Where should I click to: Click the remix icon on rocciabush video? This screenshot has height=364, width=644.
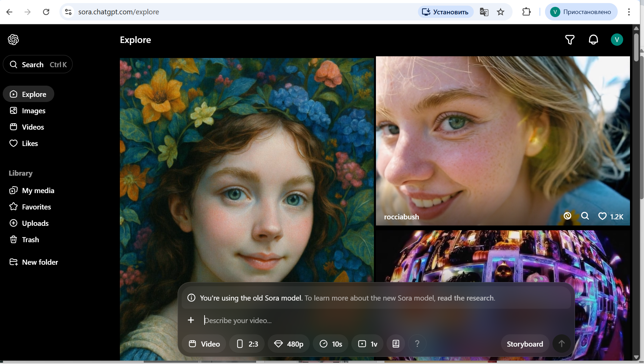click(x=567, y=216)
